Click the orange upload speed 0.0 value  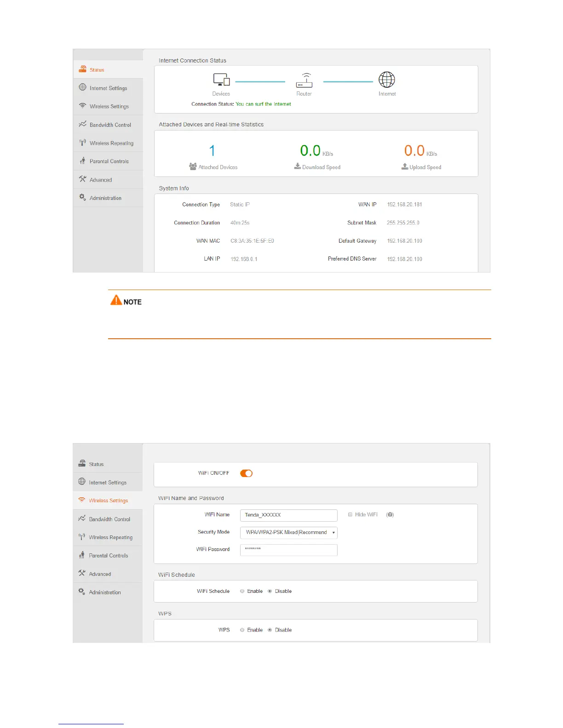pos(414,151)
